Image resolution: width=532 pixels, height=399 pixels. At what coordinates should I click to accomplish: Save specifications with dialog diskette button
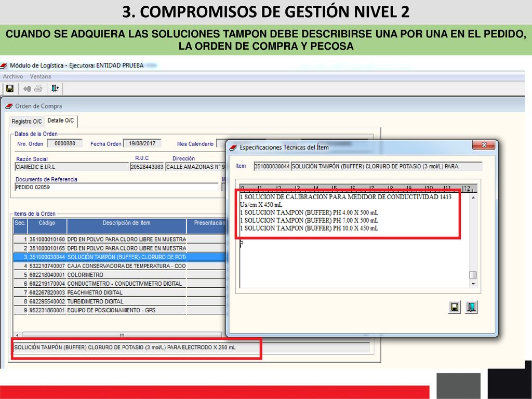click(454, 308)
